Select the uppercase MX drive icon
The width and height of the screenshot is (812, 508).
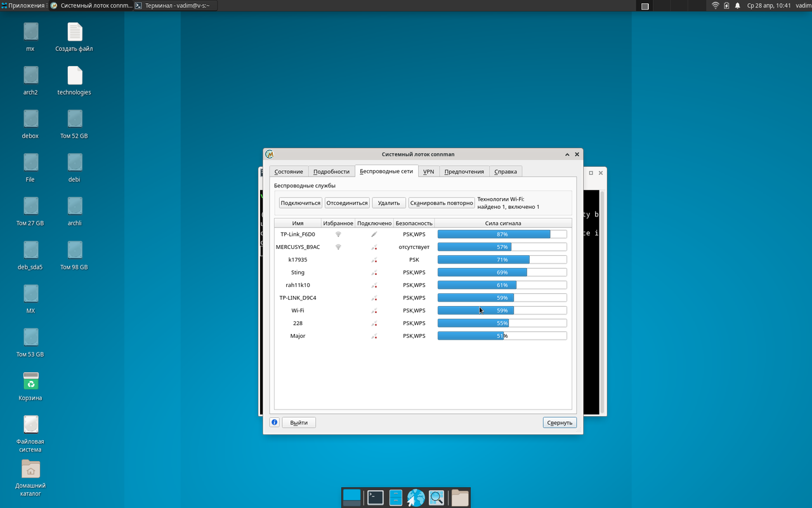pos(30,294)
